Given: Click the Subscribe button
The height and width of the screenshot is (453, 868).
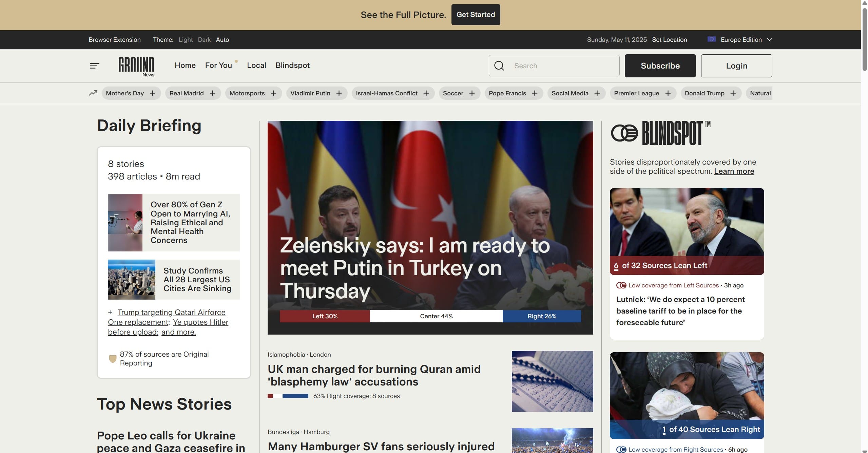Looking at the screenshot, I should tap(660, 66).
